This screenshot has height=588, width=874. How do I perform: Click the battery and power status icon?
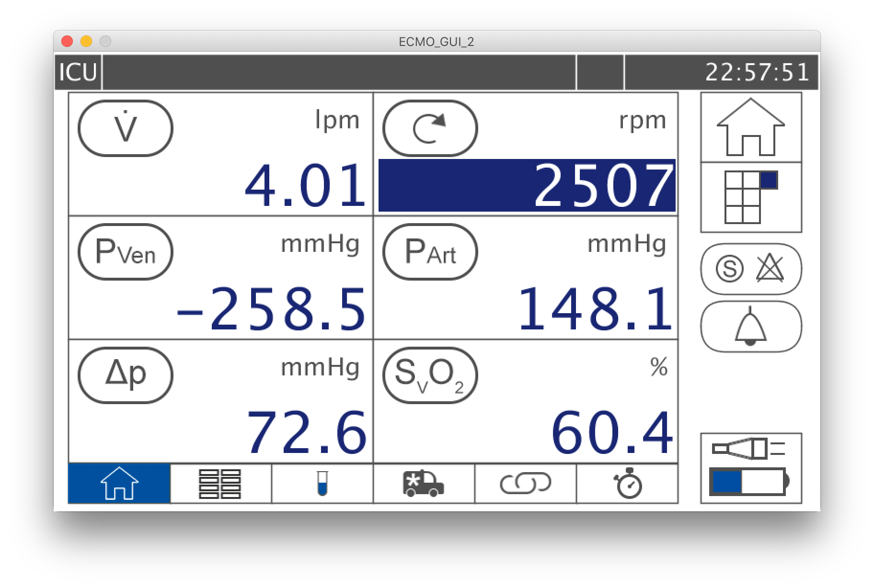pyautogui.click(x=750, y=468)
